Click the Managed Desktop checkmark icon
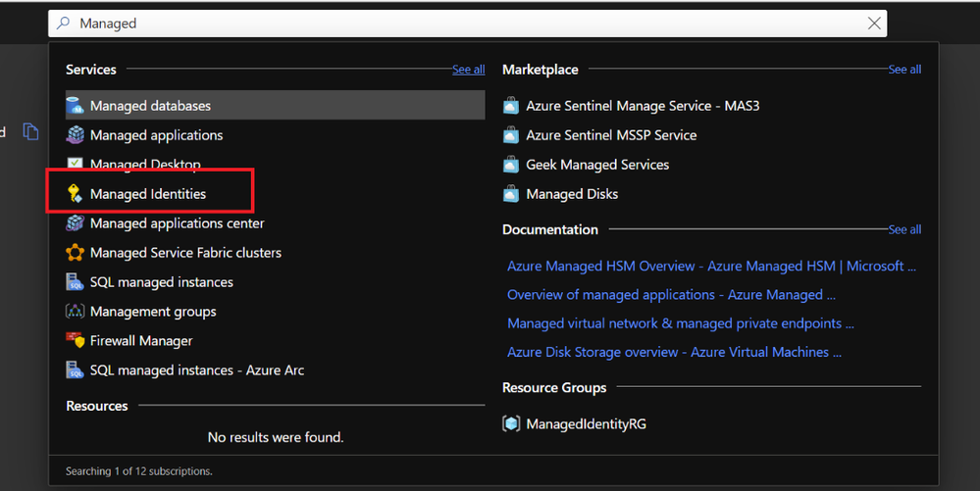980x491 pixels. 75,163
